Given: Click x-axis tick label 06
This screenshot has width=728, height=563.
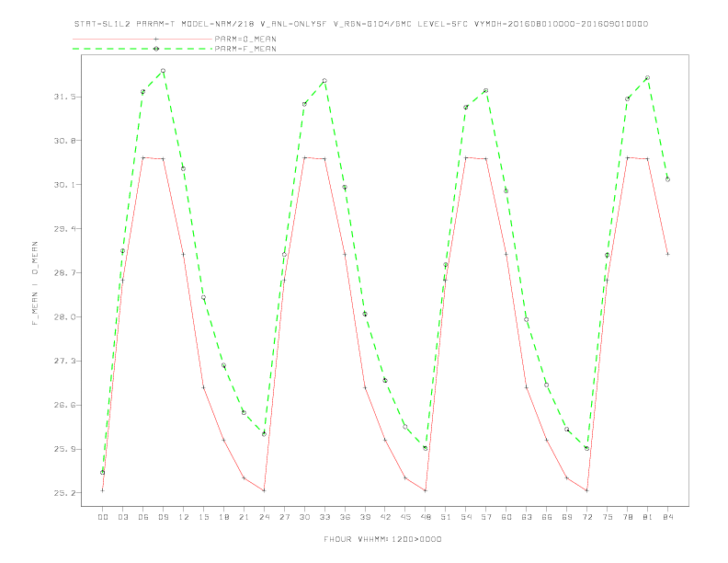Looking at the screenshot, I should [143, 517].
